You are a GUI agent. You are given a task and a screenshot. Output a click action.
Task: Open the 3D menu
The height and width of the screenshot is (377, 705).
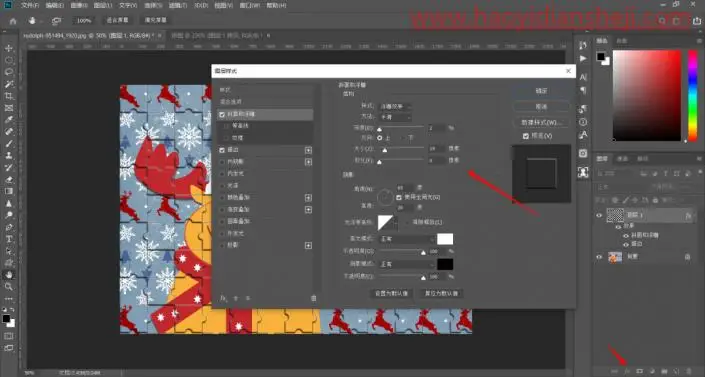point(201,5)
